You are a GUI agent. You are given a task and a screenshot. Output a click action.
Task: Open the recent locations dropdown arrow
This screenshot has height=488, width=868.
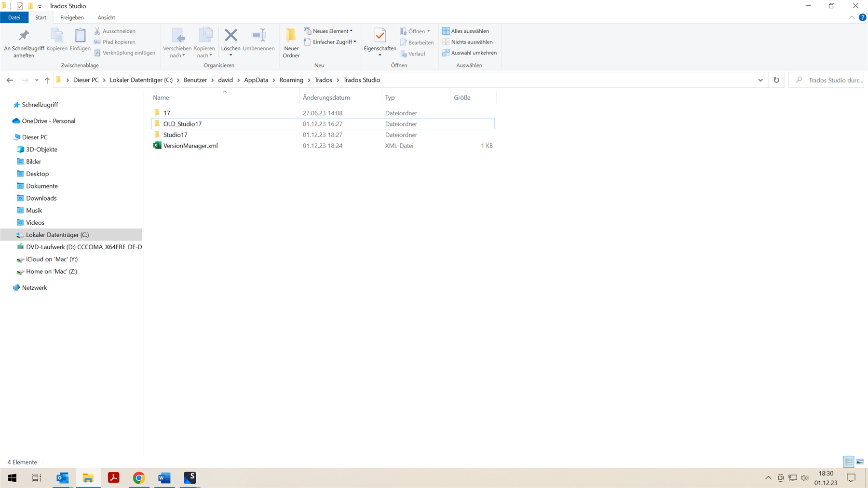click(x=37, y=80)
